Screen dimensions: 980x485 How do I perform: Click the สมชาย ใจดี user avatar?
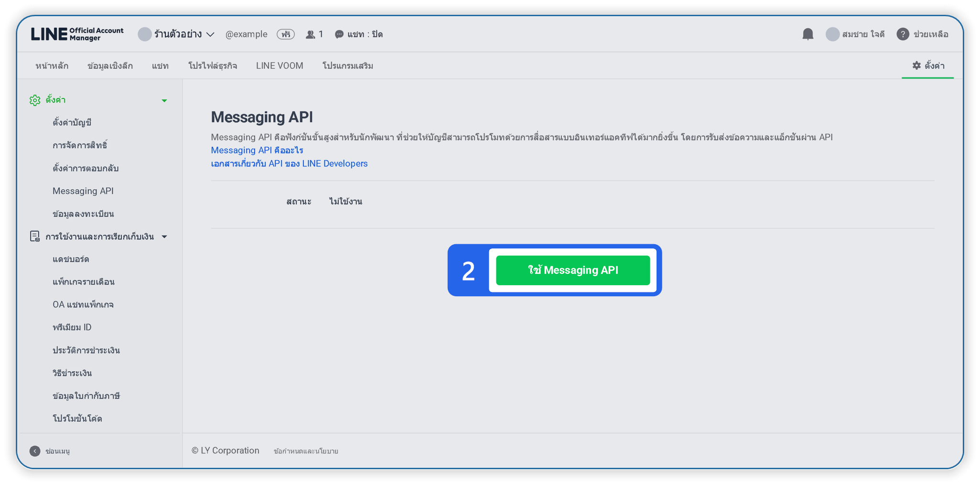click(832, 34)
